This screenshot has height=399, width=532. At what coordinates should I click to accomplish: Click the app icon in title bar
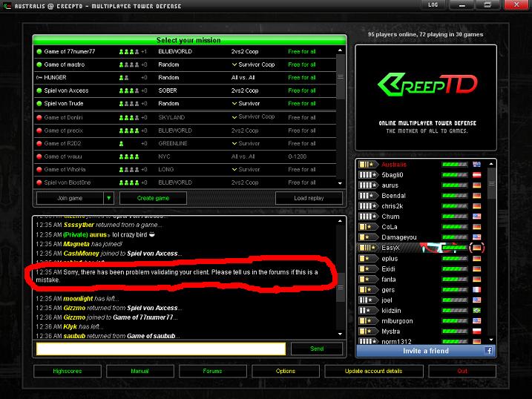point(7,6)
